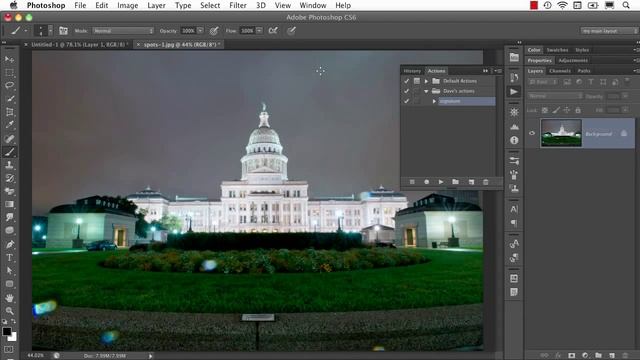Select the Blur tool
Viewport: 640px width, 360px height.
9,217
